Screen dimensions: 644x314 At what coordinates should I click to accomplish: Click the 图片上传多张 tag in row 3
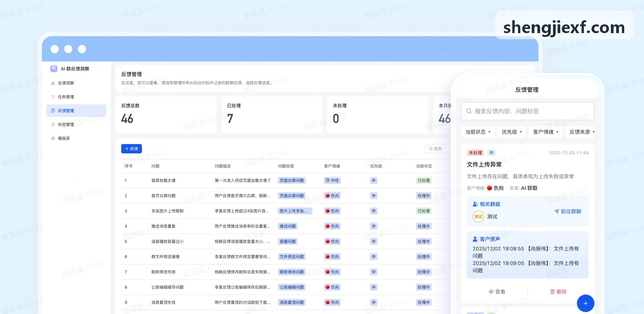[295, 211]
